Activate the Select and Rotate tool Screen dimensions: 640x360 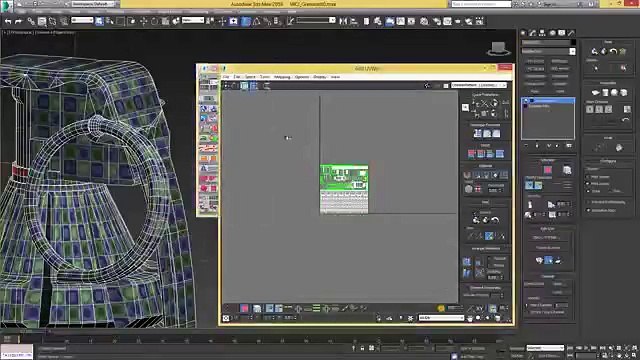coord(154,21)
